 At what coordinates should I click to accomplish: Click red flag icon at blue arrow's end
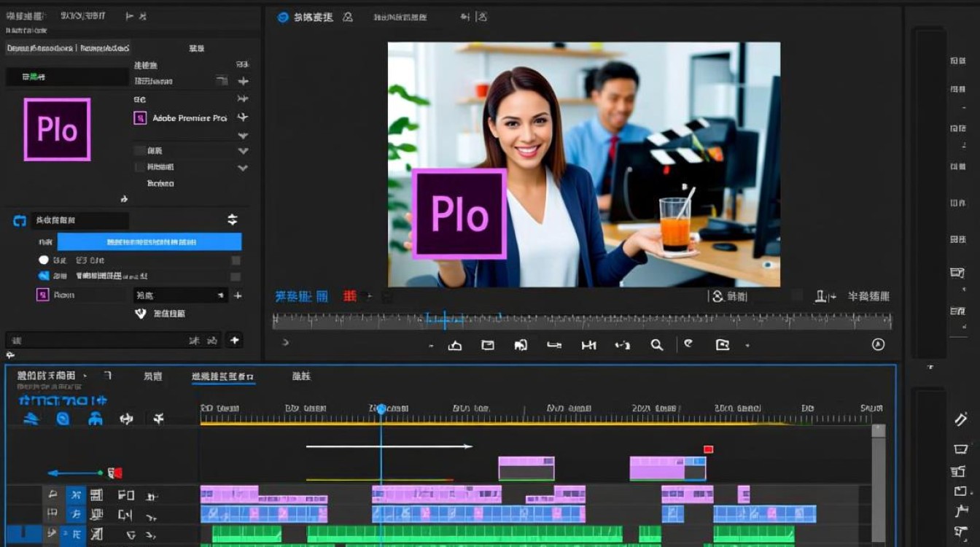(115, 473)
